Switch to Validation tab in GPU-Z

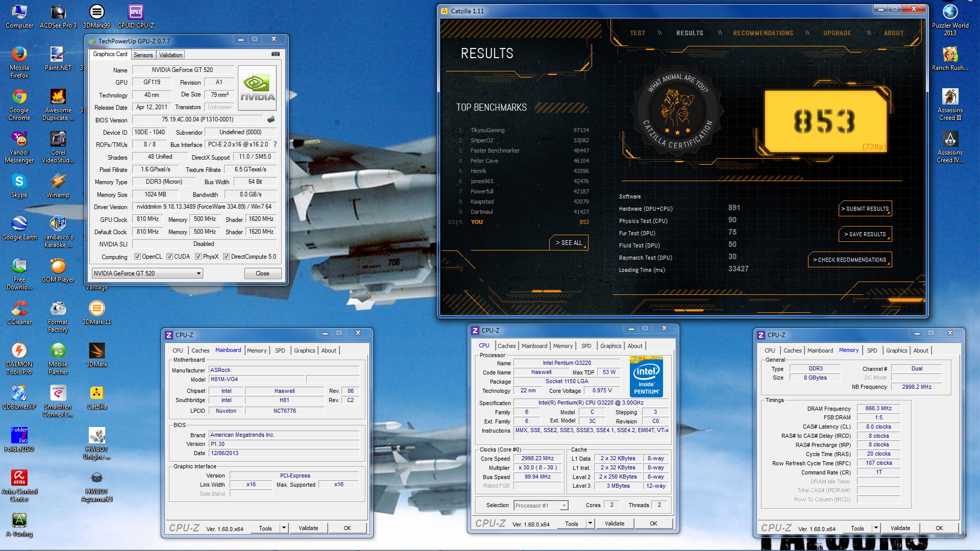pyautogui.click(x=170, y=55)
